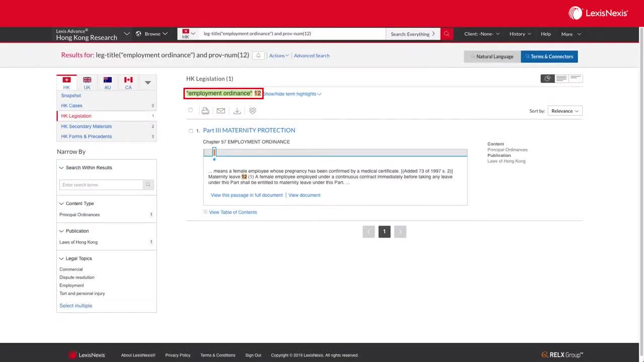Select HK Secondary Materials category
Viewport: 644px width, 362px height.
click(x=87, y=126)
